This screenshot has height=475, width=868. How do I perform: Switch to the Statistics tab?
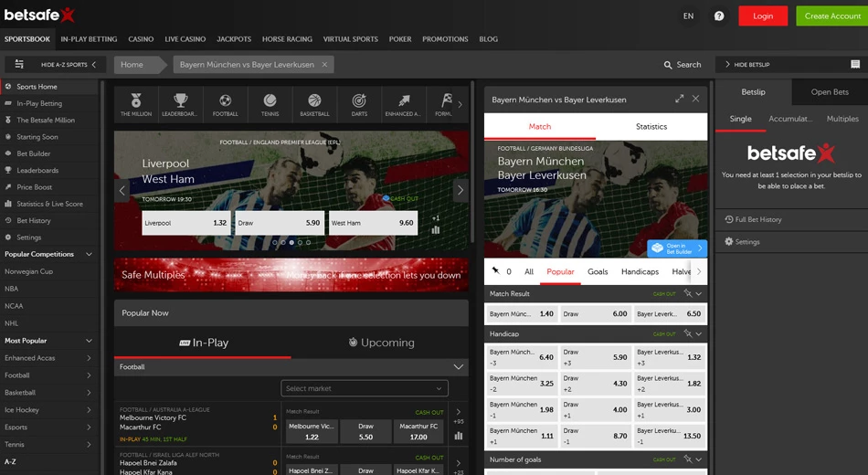click(651, 127)
